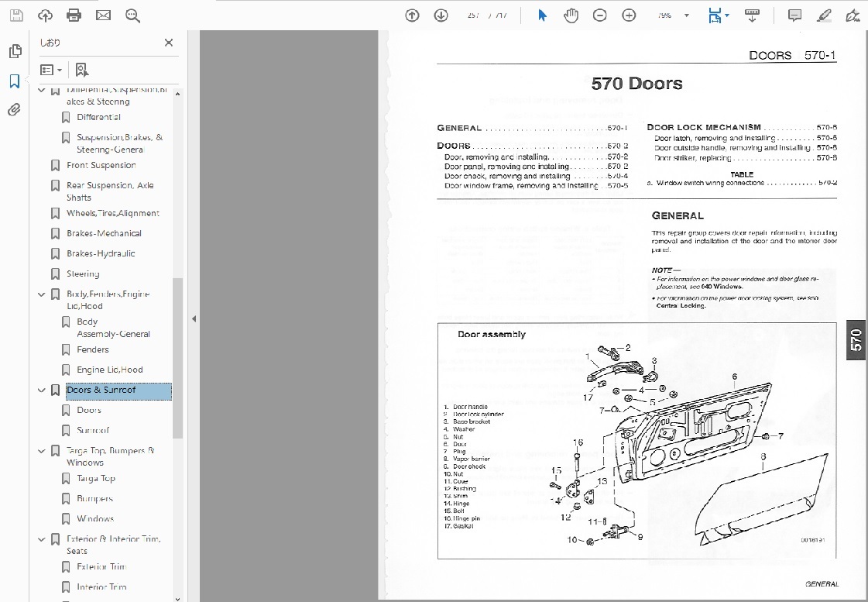Send file by email icon
This screenshot has height=602, width=868.
[103, 15]
